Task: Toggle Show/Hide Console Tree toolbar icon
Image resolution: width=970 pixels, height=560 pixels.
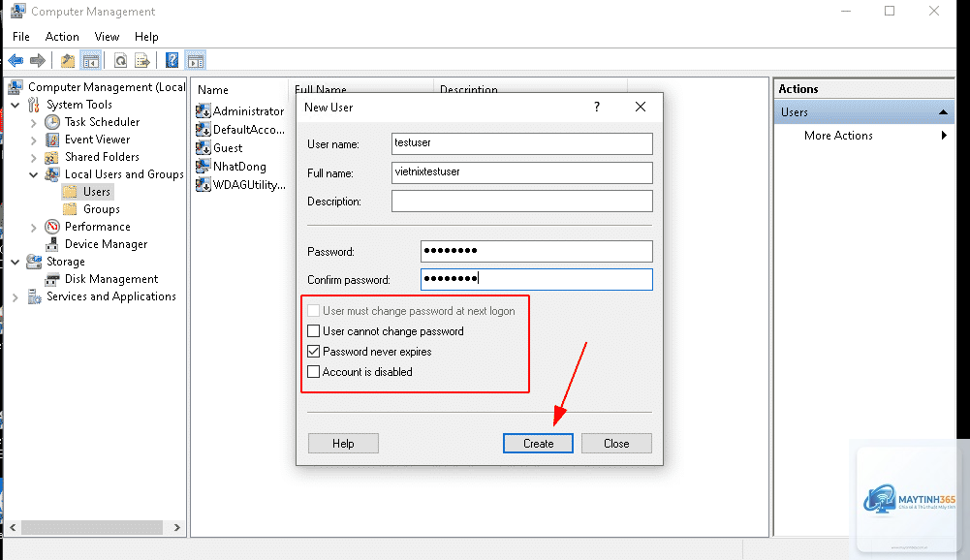Action: pyautogui.click(x=91, y=61)
